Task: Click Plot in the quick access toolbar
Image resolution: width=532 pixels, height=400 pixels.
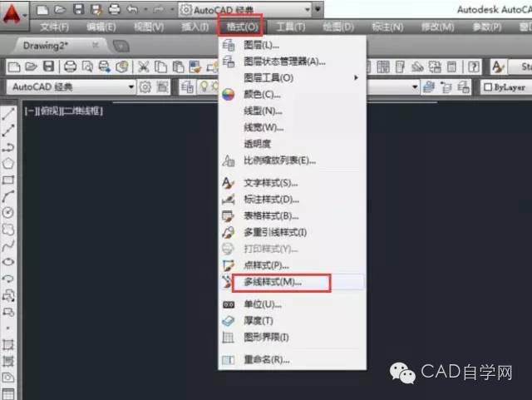Action: (x=114, y=9)
